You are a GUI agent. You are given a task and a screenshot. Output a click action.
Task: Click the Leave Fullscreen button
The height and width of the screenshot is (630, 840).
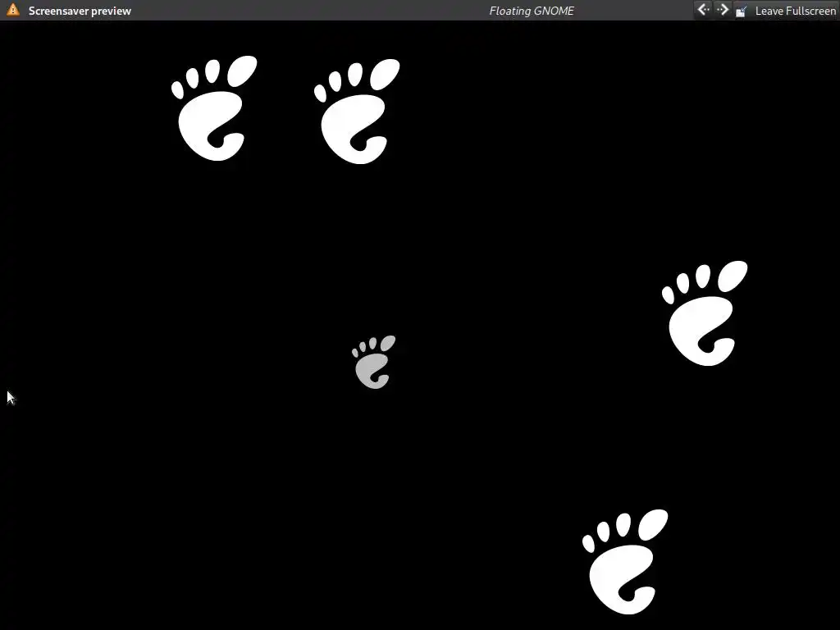pyautogui.click(x=785, y=11)
